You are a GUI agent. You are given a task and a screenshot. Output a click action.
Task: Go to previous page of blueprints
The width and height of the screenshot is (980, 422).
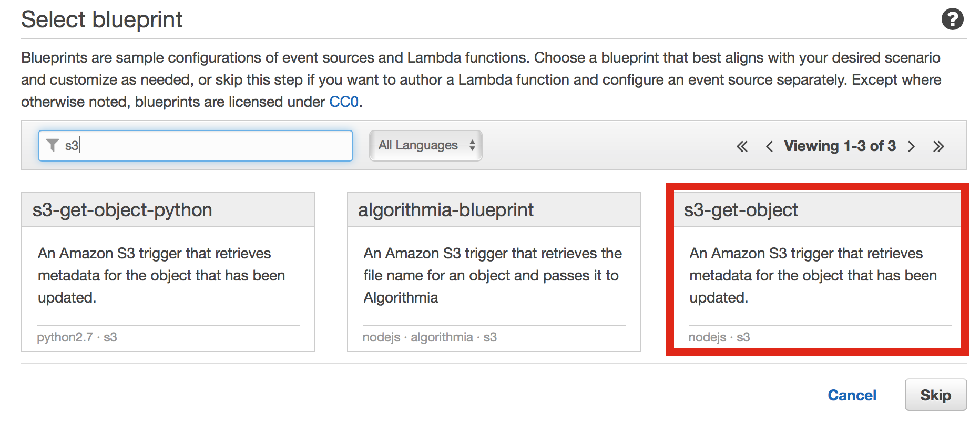click(x=769, y=146)
